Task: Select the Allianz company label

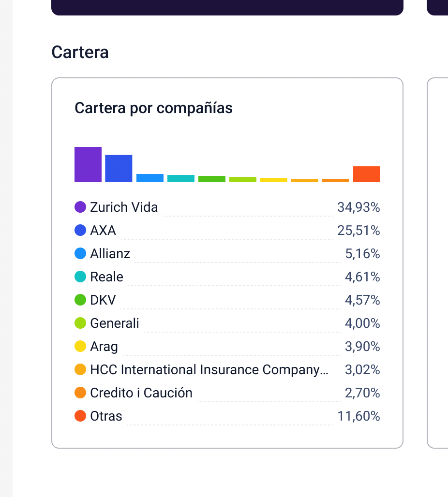Action: (110, 254)
